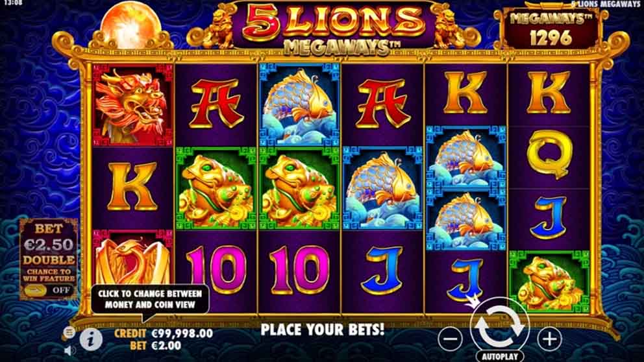Click the golden phoenix symbol on first reel

click(132, 258)
